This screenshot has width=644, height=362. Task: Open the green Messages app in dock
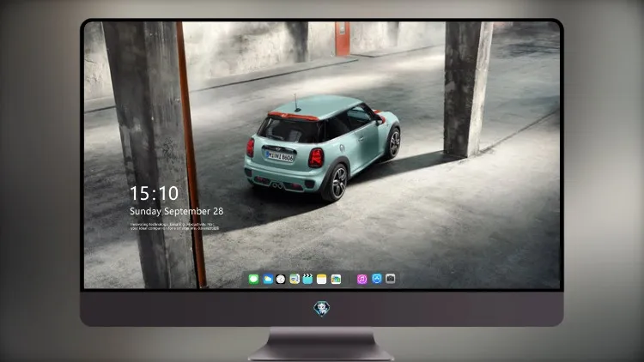(x=254, y=279)
